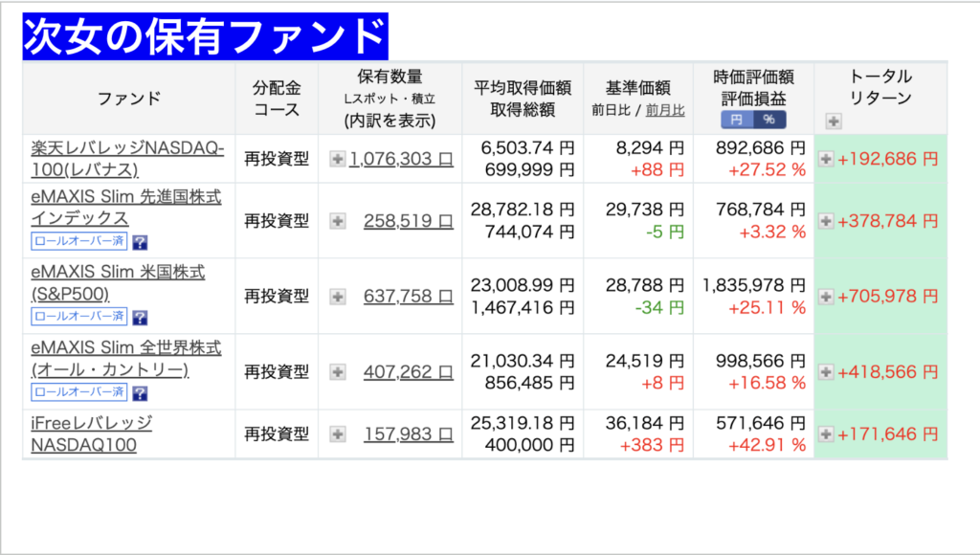
Task: Click the 平均取得価額 取得総額 column header
Action: click(x=523, y=99)
